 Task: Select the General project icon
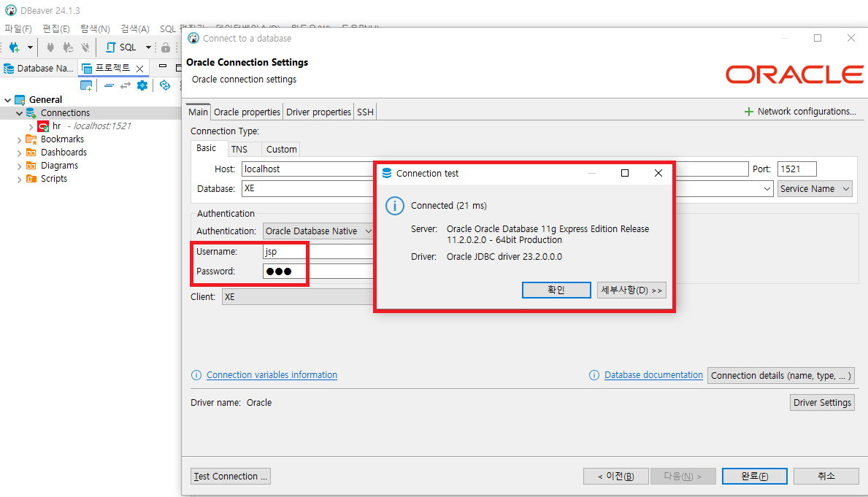pos(20,100)
